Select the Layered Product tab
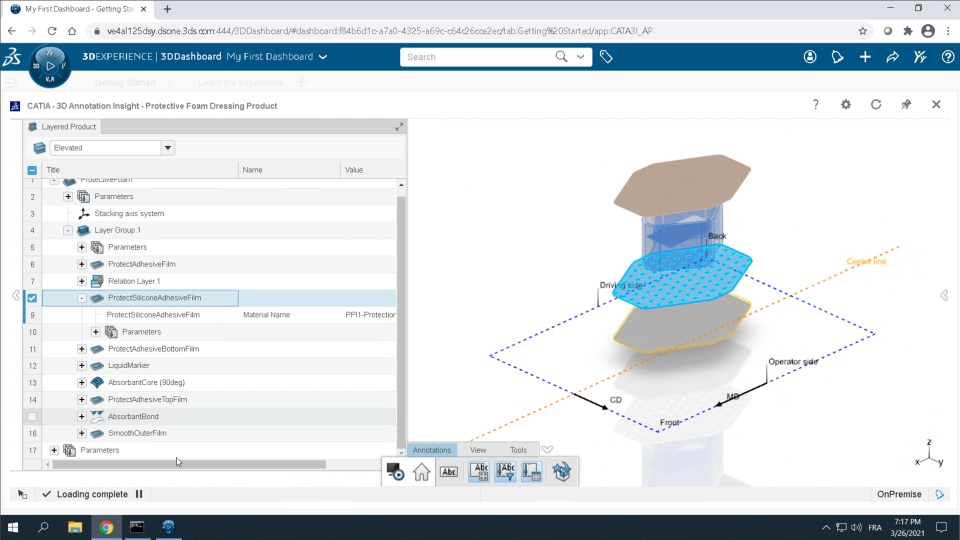The width and height of the screenshot is (960, 540). 62,127
